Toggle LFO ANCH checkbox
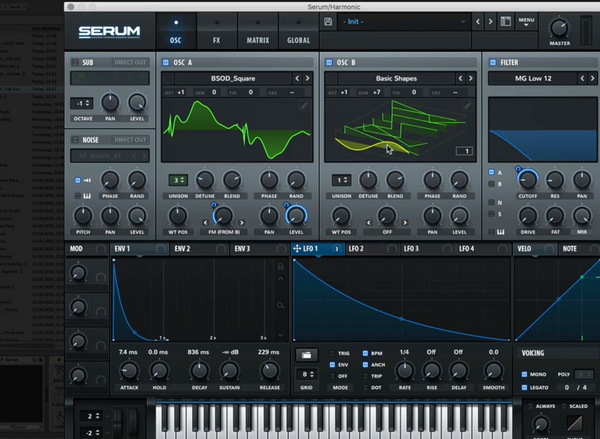 (x=365, y=365)
